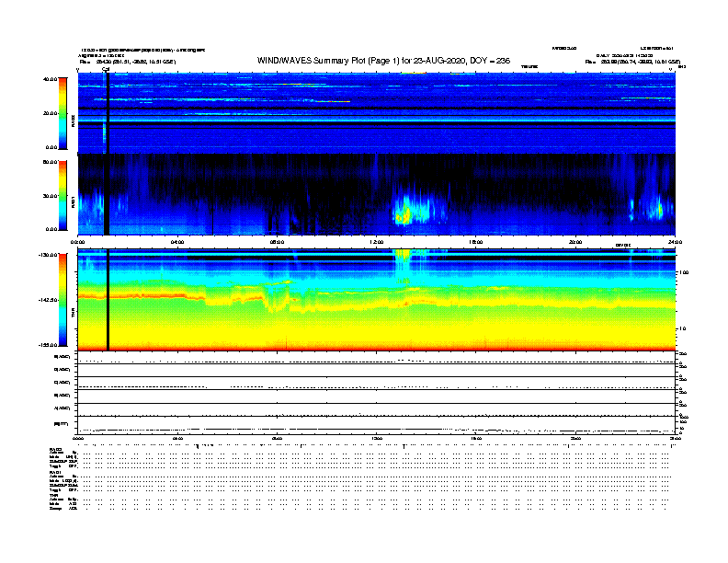This screenshot has height=563, width=728.
Task: Click the 20:00 tick below RAD1 spectrogram
Action: click(x=575, y=242)
